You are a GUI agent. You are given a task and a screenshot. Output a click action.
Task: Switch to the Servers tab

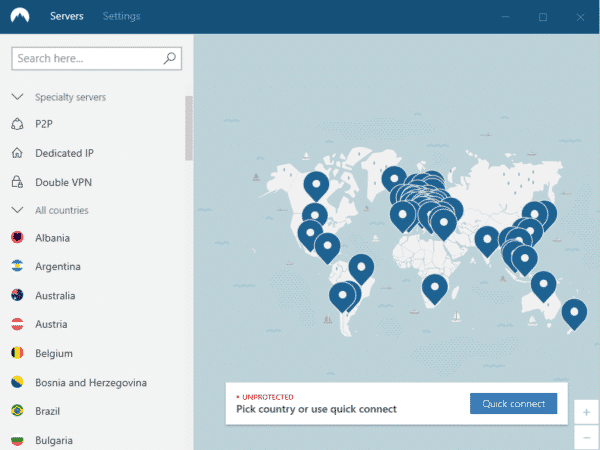click(67, 16)
